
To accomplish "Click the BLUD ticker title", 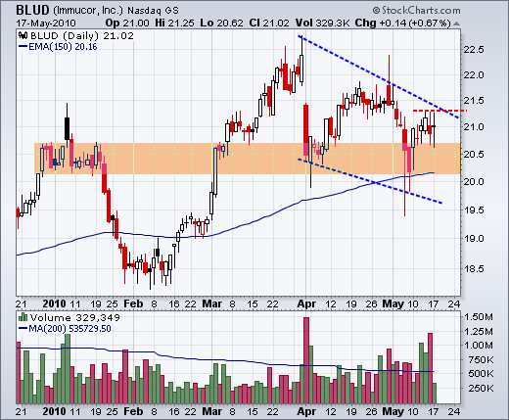I will coord(32,10).
